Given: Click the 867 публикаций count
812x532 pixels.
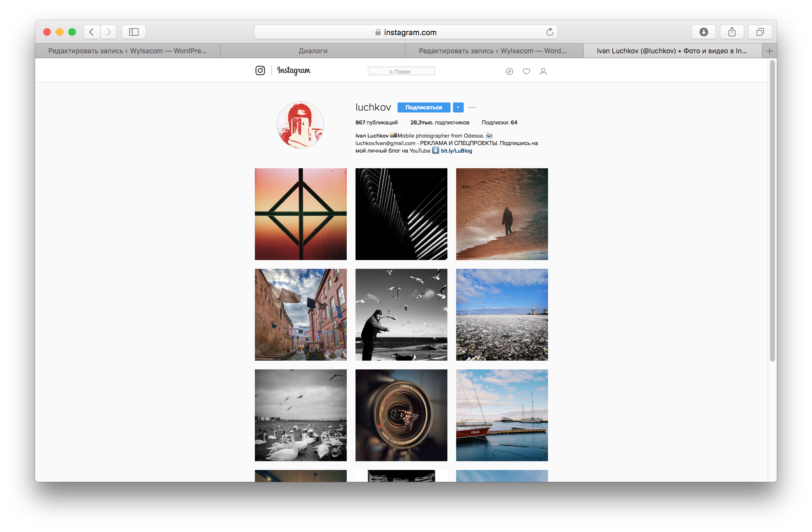Looking at the screenshot, I should coord(377,123).
